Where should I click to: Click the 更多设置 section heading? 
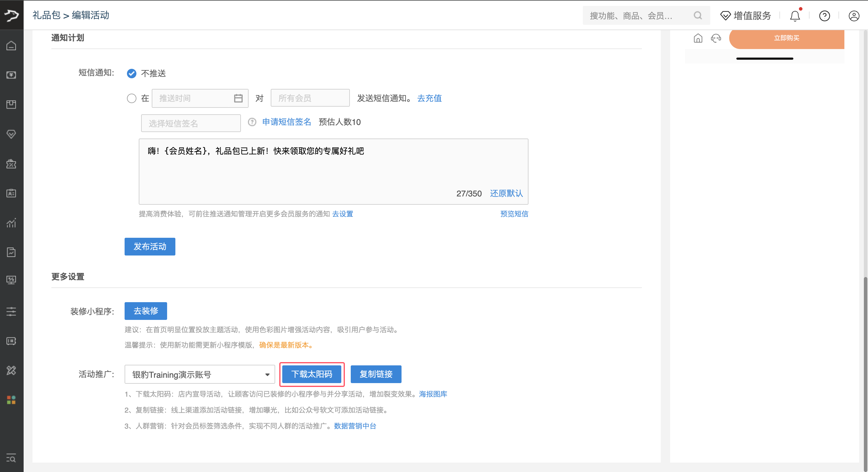(x=68, y=277)
